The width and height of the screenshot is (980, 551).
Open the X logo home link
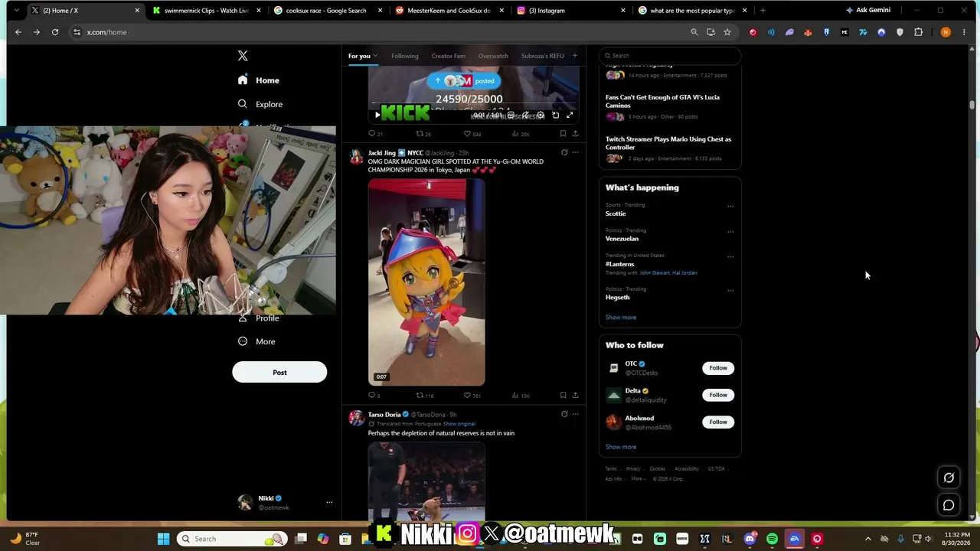(243, 56)
